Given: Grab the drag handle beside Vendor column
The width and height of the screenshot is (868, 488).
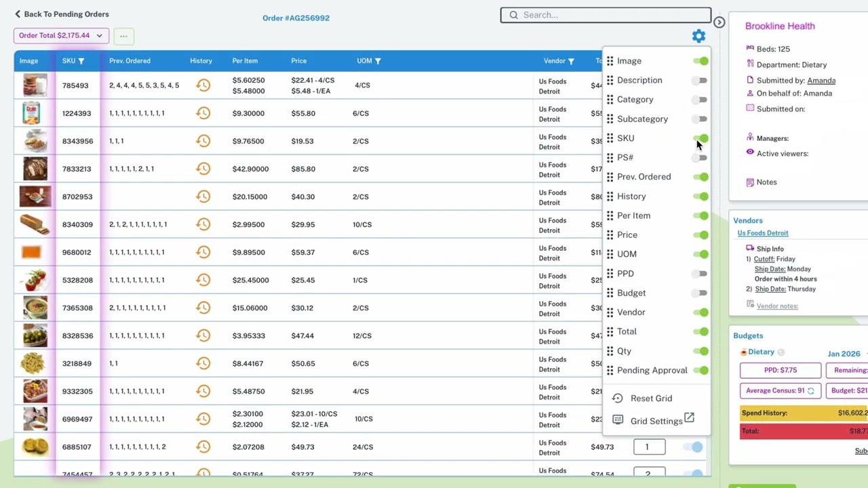Looking at the screenshot, I should [610, 312].
